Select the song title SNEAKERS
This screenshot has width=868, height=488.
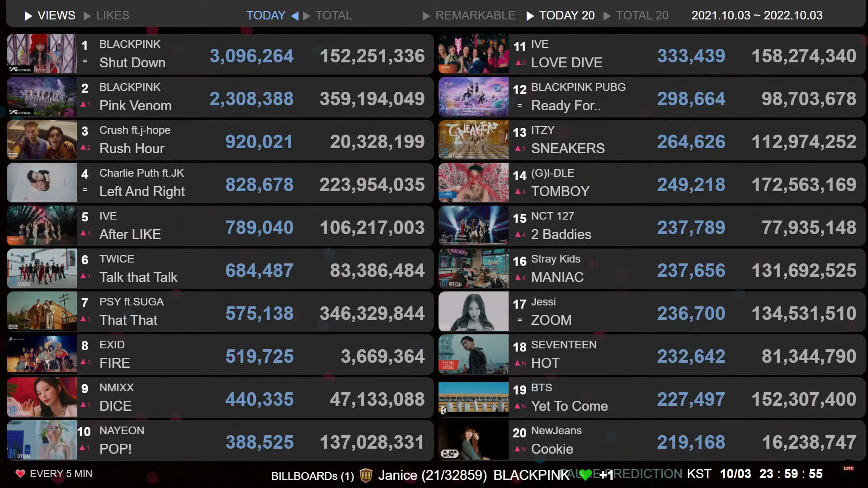click(x=568, y=148)
